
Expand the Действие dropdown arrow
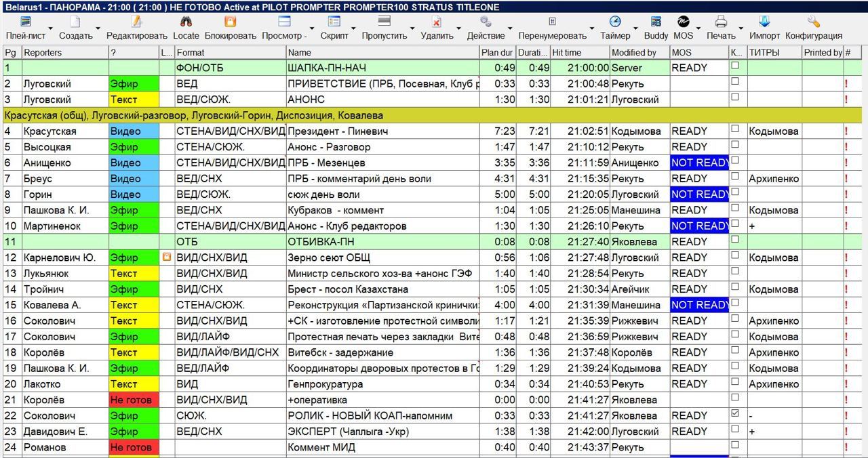click(511, 29)
